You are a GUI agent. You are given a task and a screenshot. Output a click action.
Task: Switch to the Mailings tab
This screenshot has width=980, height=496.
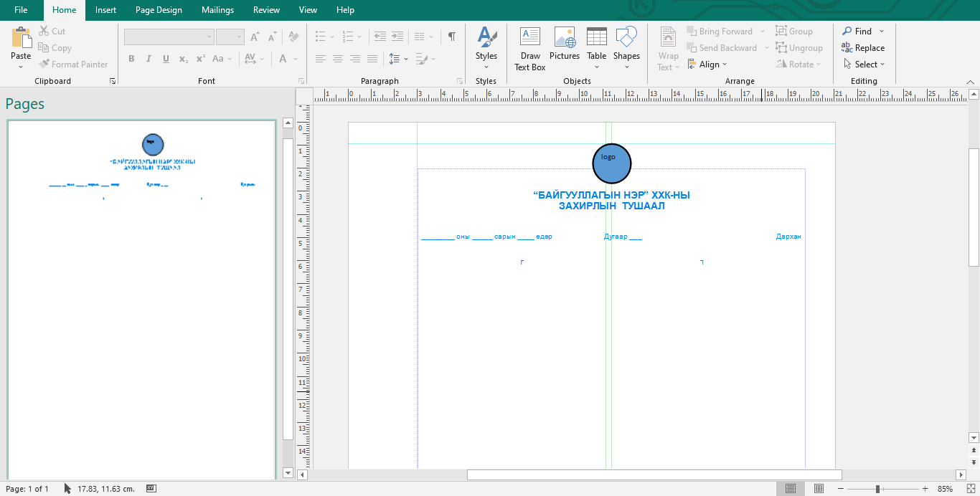(217, 10)
